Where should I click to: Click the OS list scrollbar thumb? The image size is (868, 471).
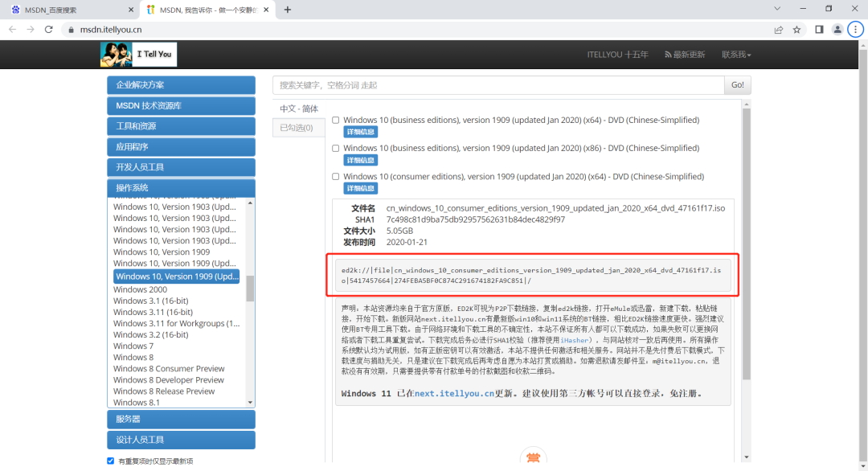click(250, 289)
